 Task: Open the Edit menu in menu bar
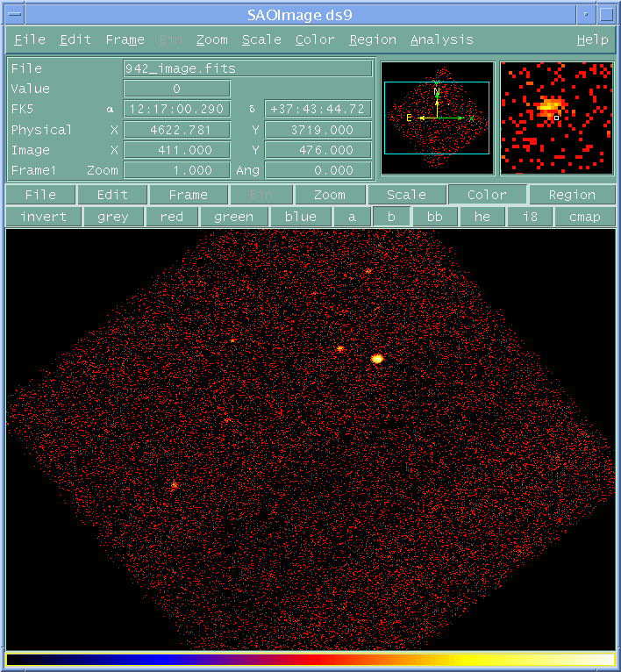pyautogui.click(x=75, y=39)
